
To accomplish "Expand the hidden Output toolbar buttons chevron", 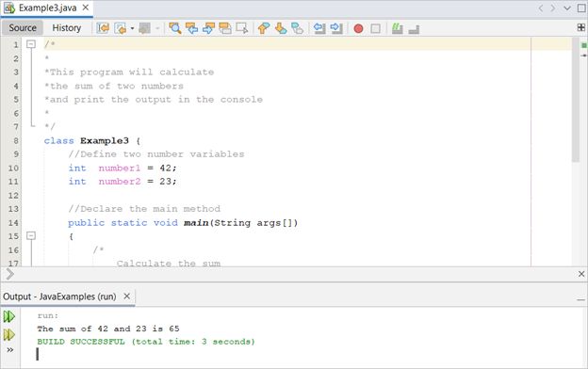I will (9, 350).
